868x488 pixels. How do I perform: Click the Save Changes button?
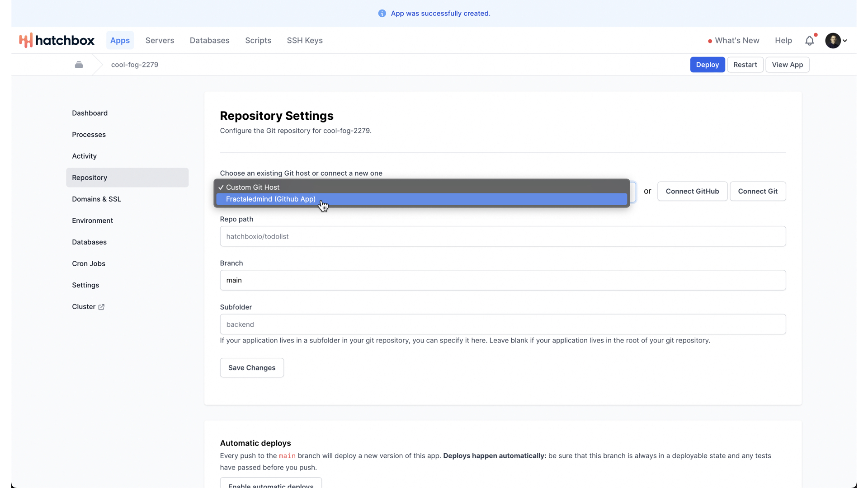click(252, 368)
